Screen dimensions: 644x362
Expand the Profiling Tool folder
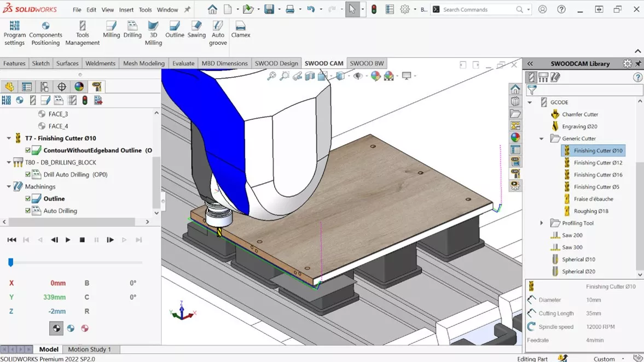click(x=542, y=223)
